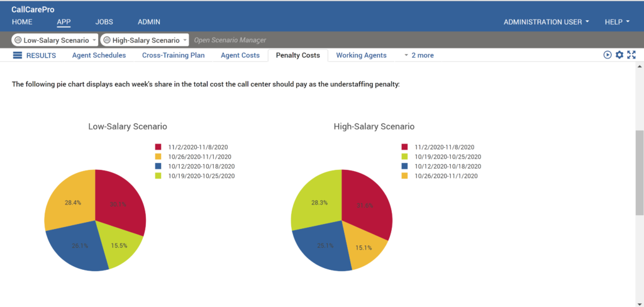Expand the High-Salary Scenario dropdown arrow

[185, 40]
